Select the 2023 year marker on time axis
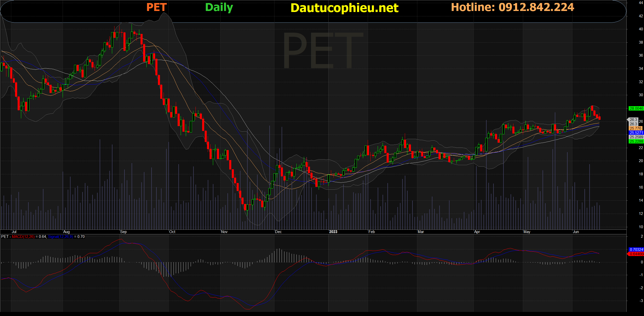 pos(333,232)
